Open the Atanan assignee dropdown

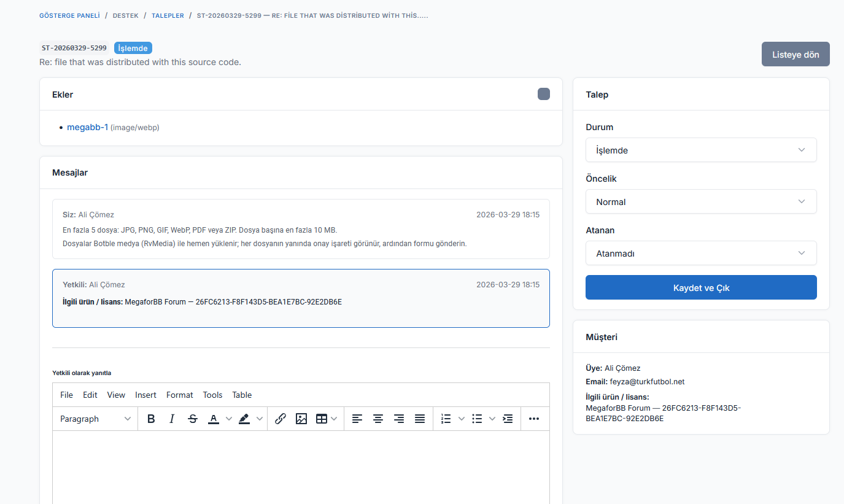coord(700,254)
